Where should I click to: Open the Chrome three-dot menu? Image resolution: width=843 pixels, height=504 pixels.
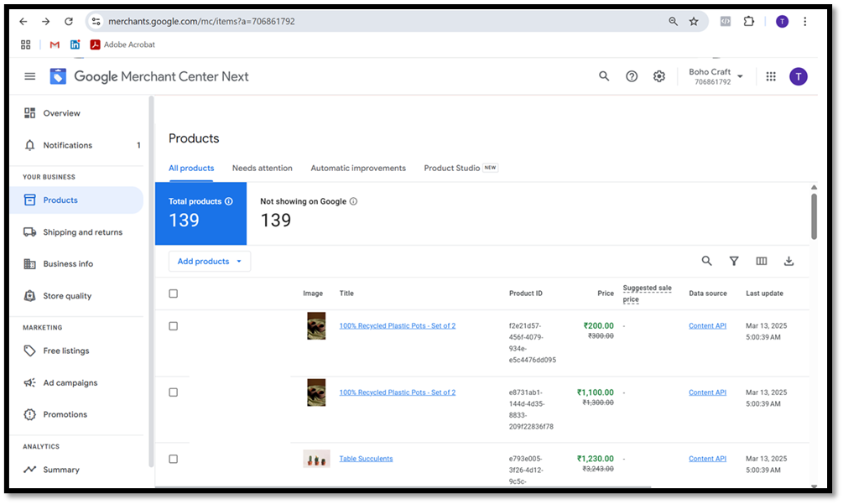point(804,22)
